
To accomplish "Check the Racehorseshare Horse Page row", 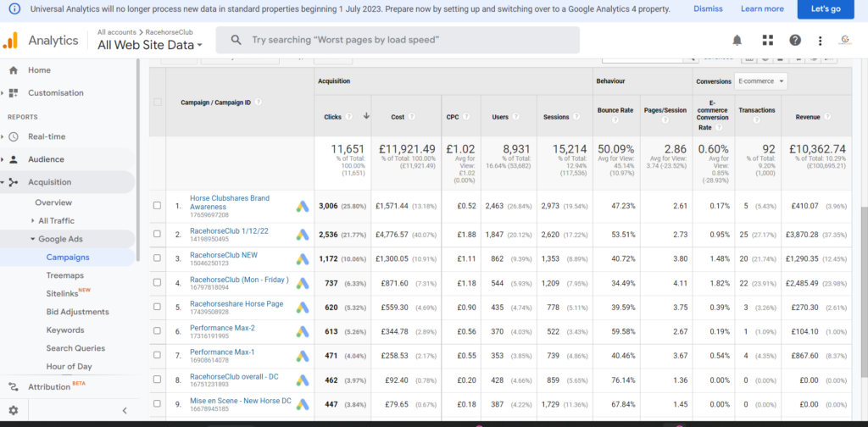I will point(157,307).
